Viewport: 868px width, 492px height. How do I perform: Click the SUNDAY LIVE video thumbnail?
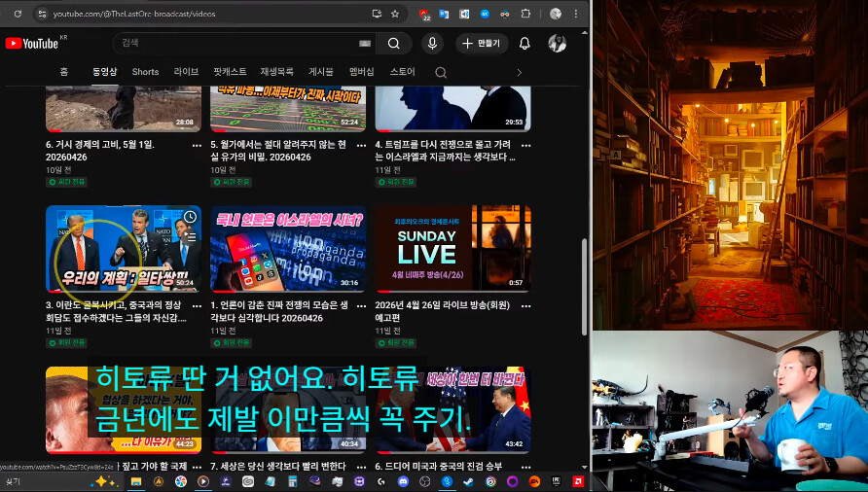(452, 249)
